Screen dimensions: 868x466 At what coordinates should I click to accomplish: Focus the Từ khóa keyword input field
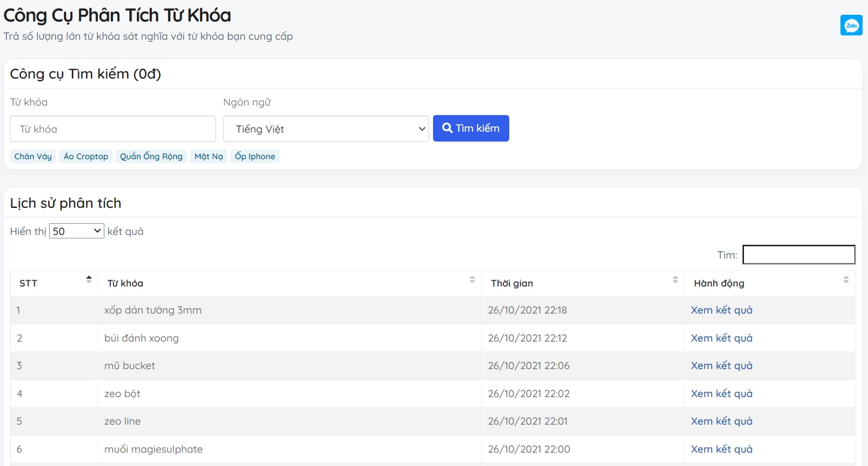point(113,129)
